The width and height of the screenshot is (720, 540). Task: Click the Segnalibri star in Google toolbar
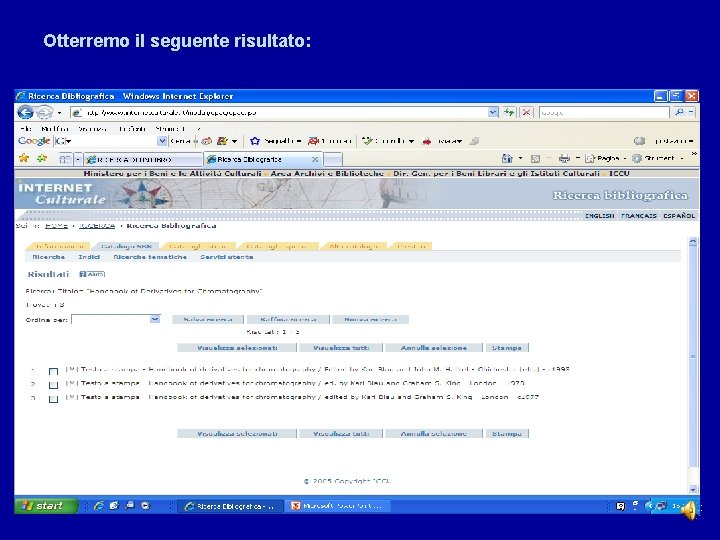(255, 141)
